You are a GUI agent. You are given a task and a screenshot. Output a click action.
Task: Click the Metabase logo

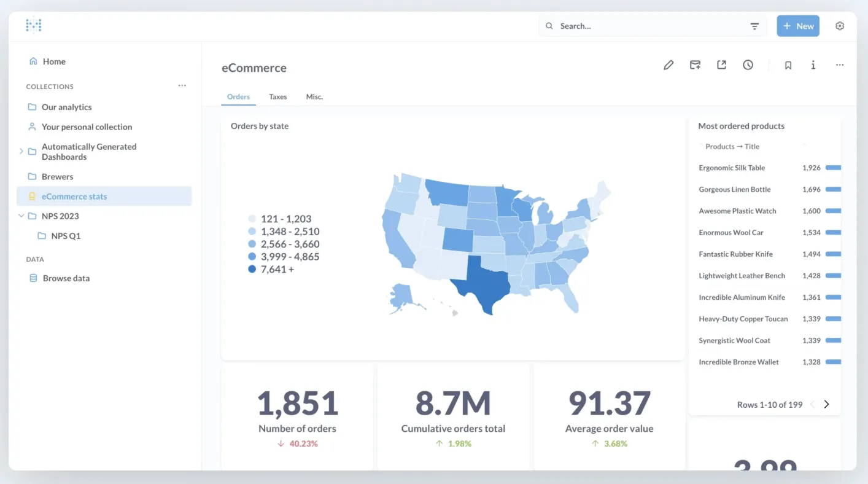[x=34, y=25]
